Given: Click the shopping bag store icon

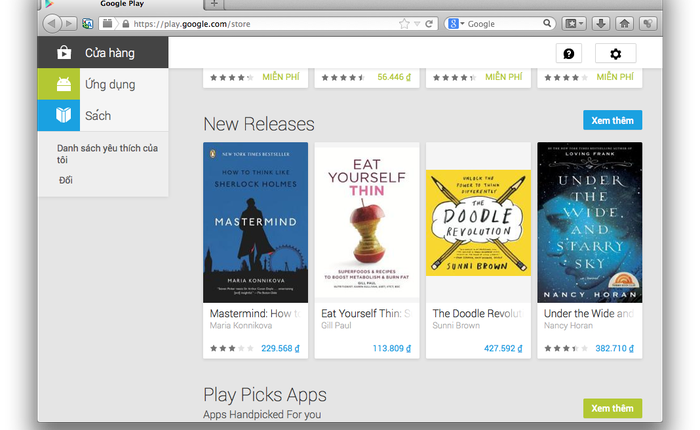Looking at the screenshot, I should [x=64, y=53].
